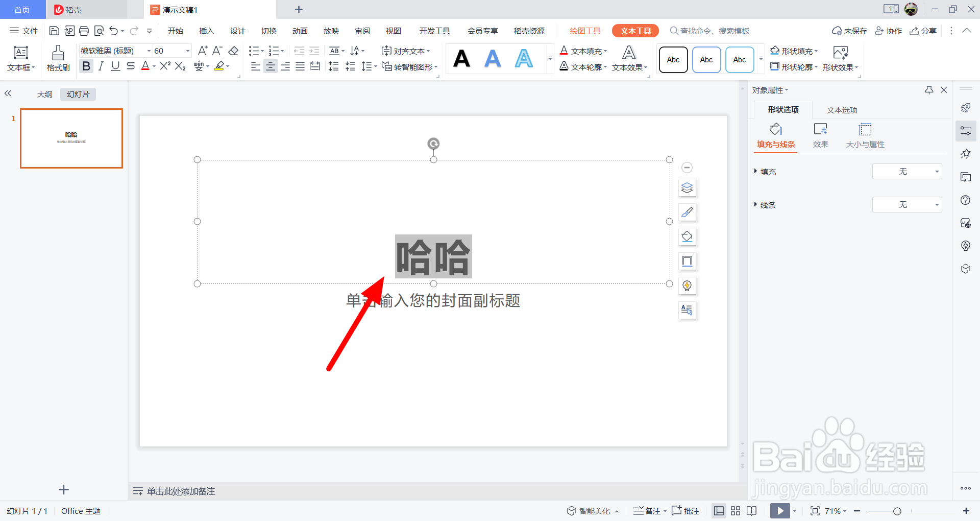
Task: Click the 协作 collaboration button
Action: (x=888, y=31)
